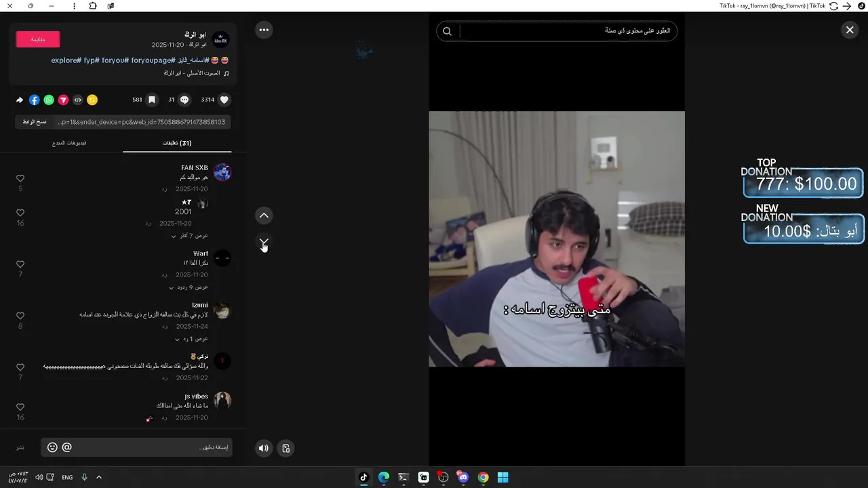
Task: Open js vibes' username
Action: 197,396
